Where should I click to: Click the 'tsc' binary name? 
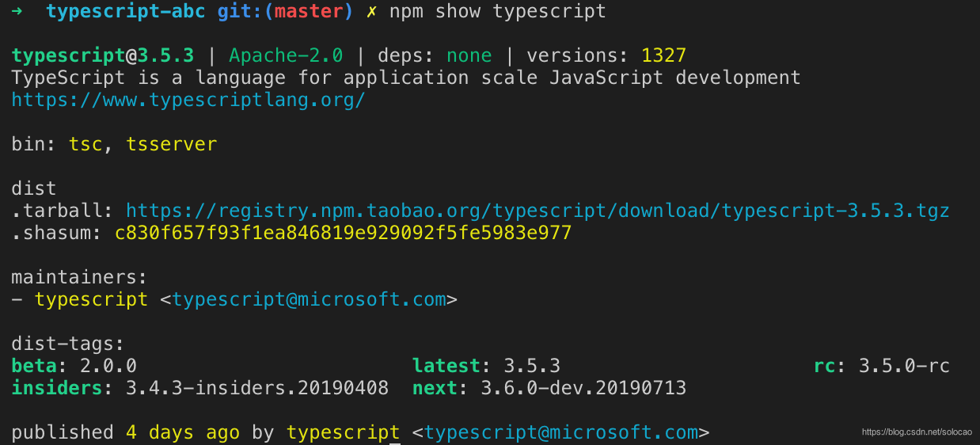coord(85,145)
